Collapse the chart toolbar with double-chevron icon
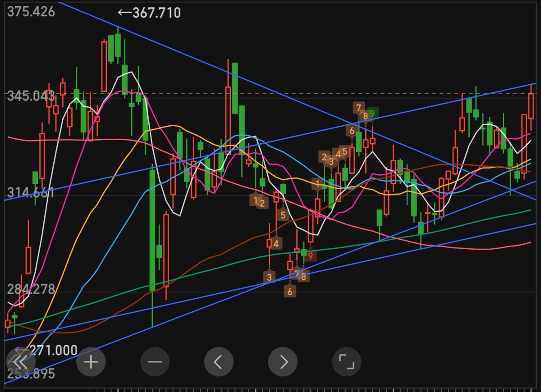This screenshot has height=392, width=541. (x=21, y=361)
